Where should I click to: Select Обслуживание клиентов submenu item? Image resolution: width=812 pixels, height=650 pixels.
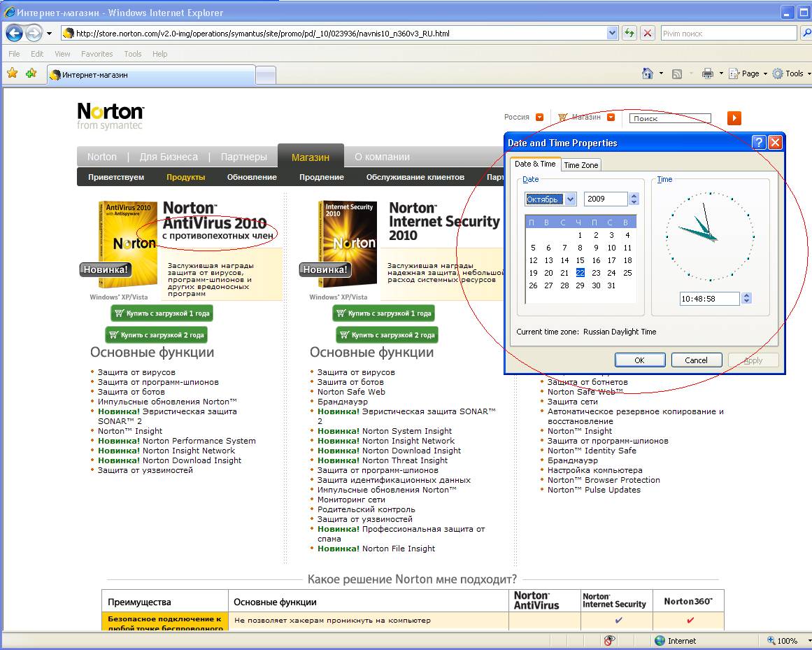(x=415, y=177)
